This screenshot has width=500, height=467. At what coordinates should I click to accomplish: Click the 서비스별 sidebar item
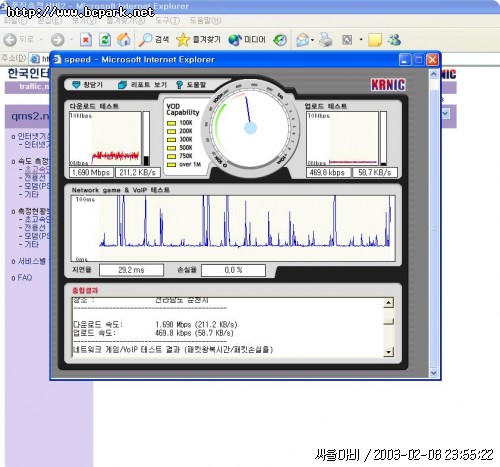click(x=32, y=261)
